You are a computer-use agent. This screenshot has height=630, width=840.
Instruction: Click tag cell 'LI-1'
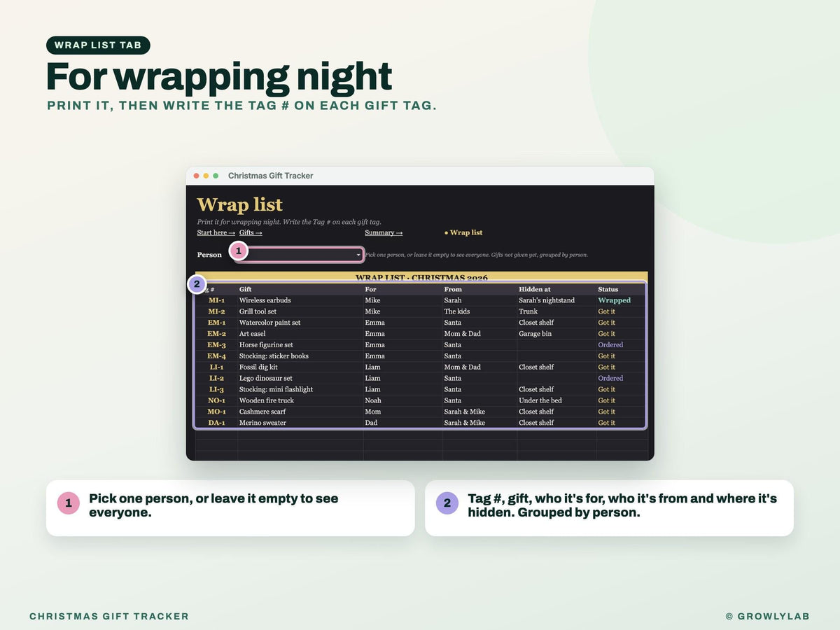pos(216,367)
